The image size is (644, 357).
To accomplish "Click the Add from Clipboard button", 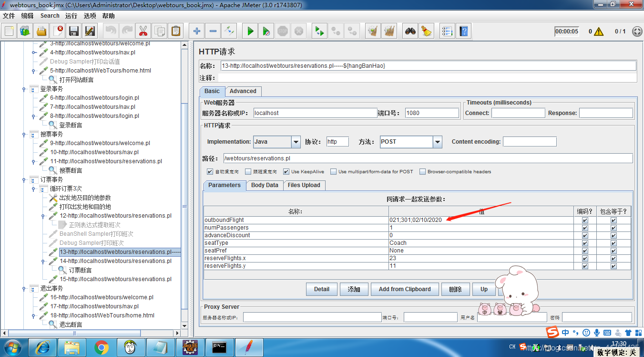I will pos(405,289).
